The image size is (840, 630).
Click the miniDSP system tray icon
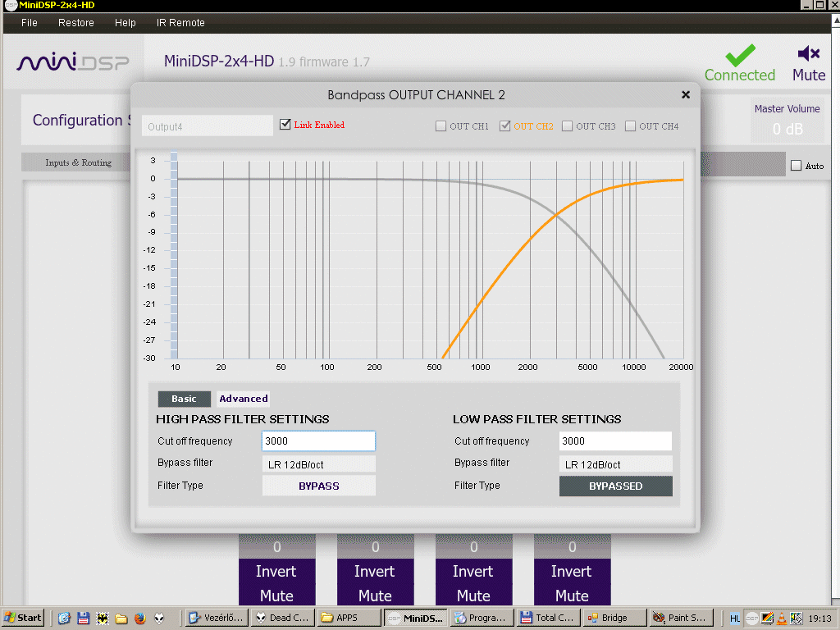click(x=751, y=619)
